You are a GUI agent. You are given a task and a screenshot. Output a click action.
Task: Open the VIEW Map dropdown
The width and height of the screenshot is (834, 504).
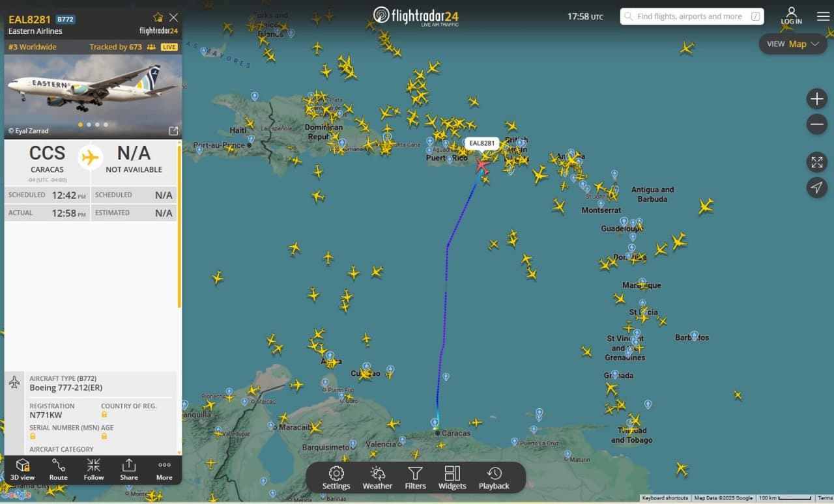click(x=792, y=44)
